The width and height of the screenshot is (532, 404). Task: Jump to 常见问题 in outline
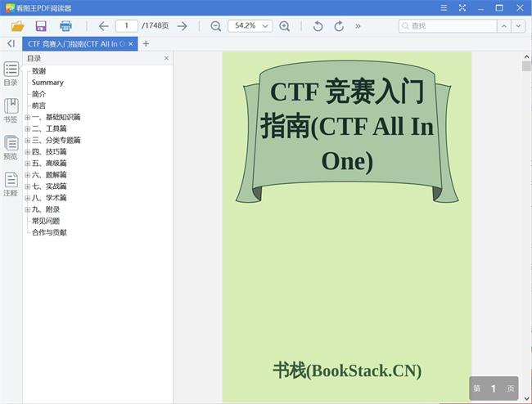(46, 221)
